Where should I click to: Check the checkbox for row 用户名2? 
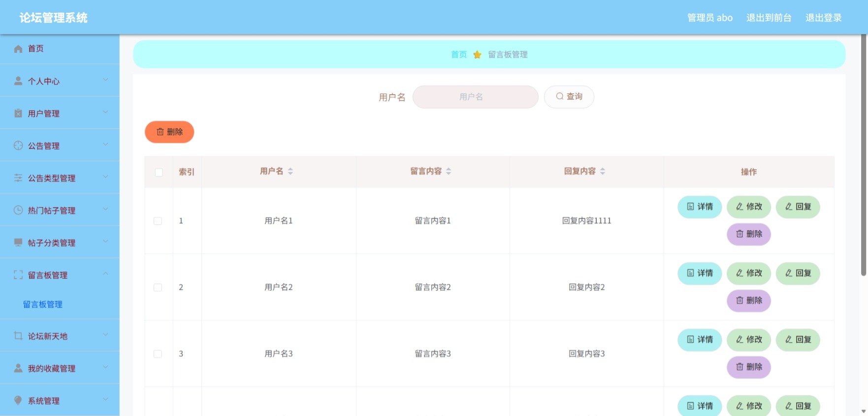(x=158, y=287)
